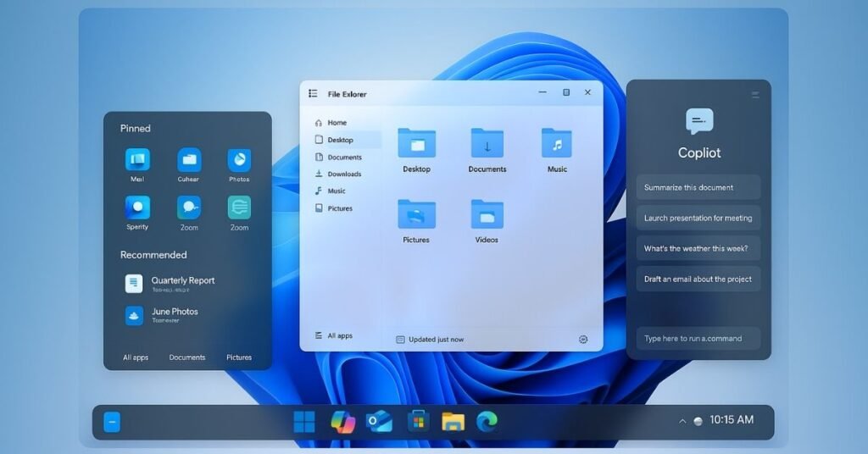868x454 pixels.
Task: Click the settings gear in File Explorer
Action: (x=583, y=340)
